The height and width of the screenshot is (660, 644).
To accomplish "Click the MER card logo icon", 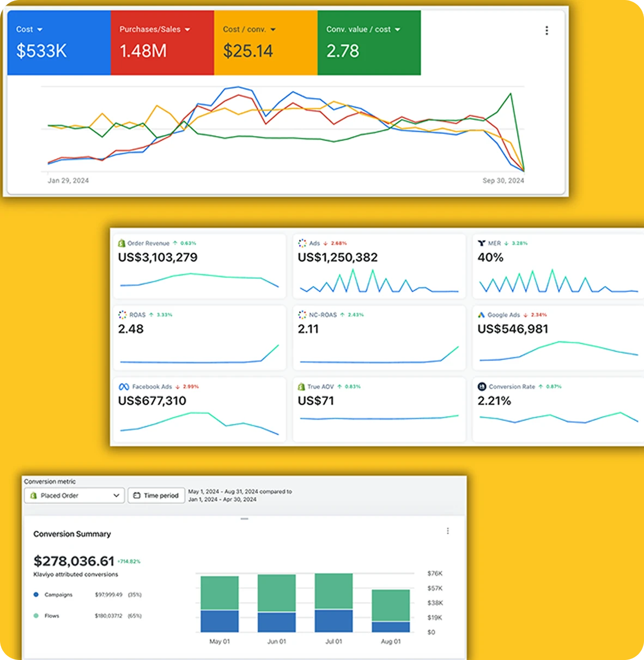I will (x=482, y=243).
